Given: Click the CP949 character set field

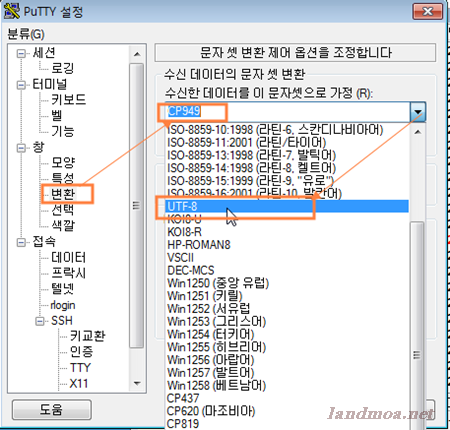Looking at the screenshot, I should 288,112.
